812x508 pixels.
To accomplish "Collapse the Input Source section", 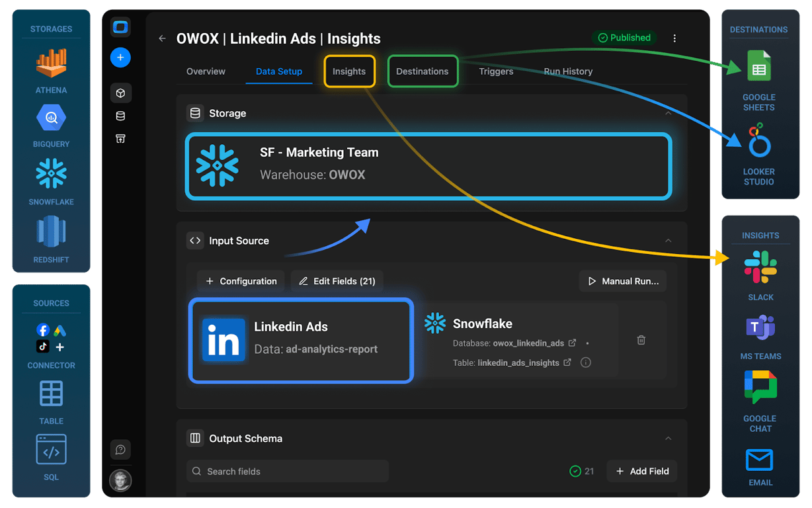I will pos(668,241).
